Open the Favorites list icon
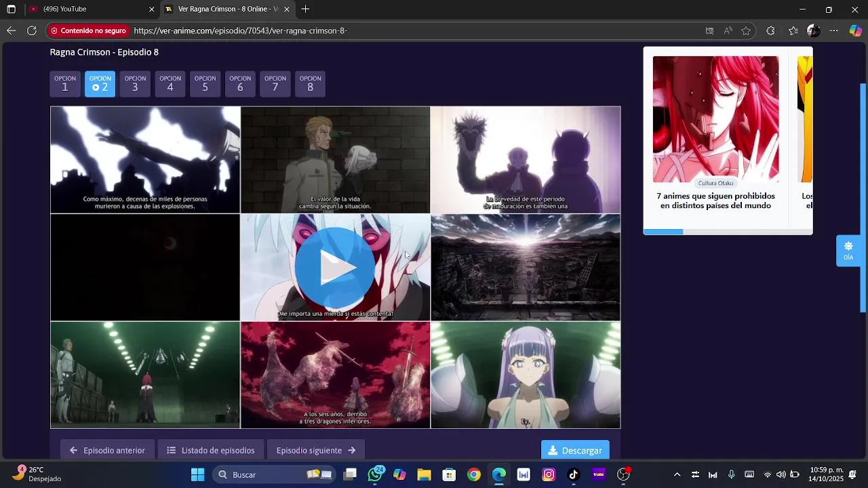The height and width of the screenshot is (488, 868). [x=793, y=30]
